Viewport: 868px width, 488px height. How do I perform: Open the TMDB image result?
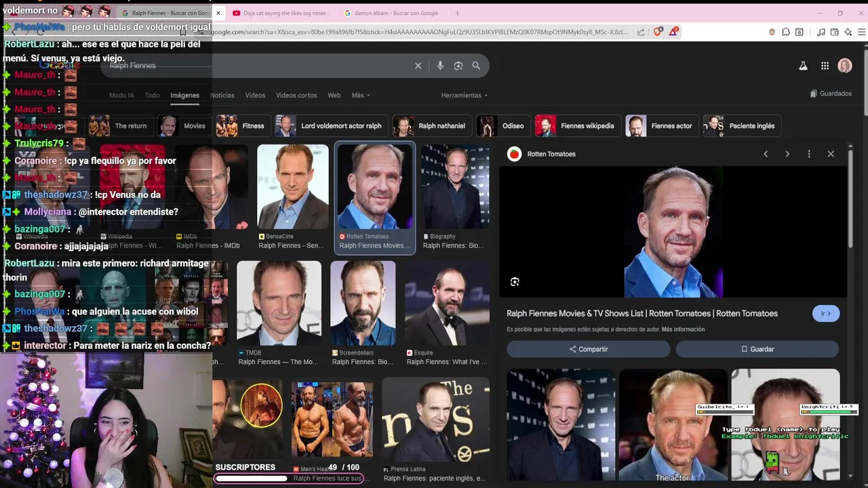point(279,303)
